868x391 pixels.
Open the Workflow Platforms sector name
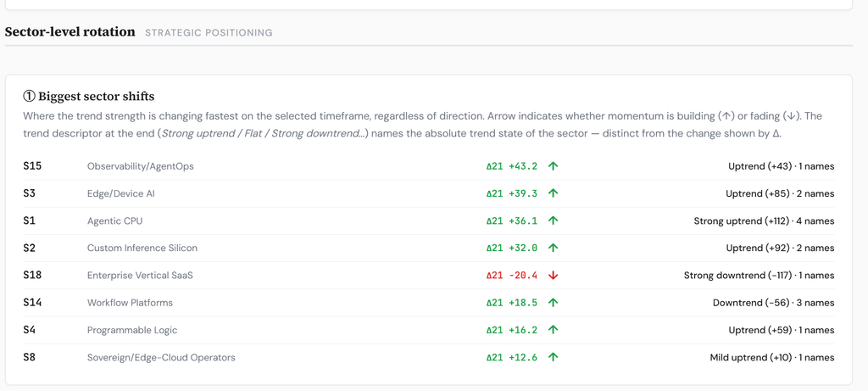pyautogui.click(x=130, y=303)
